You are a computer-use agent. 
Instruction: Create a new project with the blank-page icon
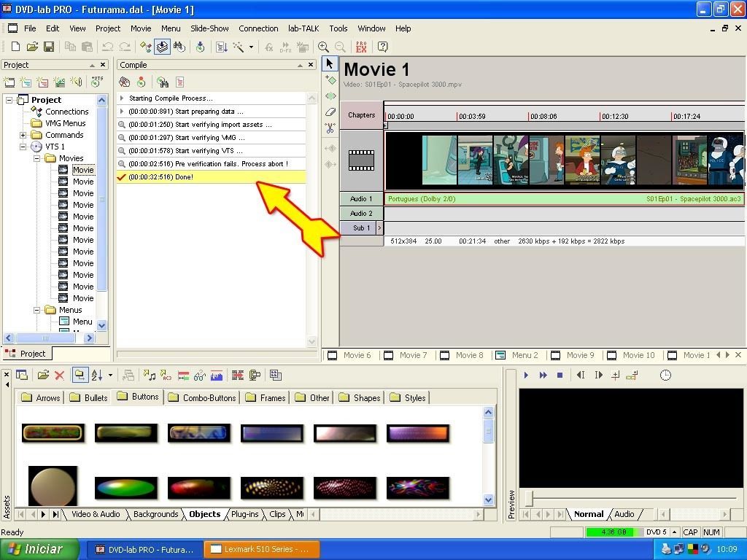[15, 47]
